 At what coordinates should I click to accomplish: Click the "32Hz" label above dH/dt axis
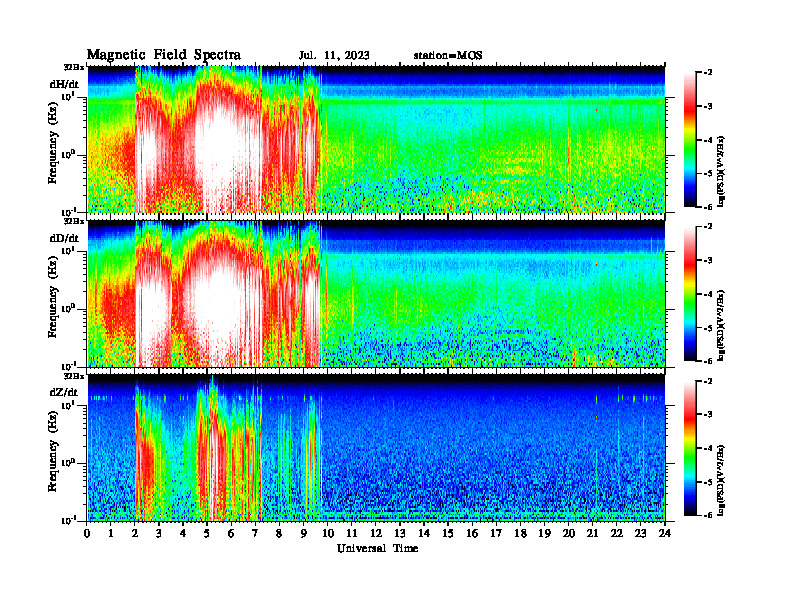pos(74,67)
